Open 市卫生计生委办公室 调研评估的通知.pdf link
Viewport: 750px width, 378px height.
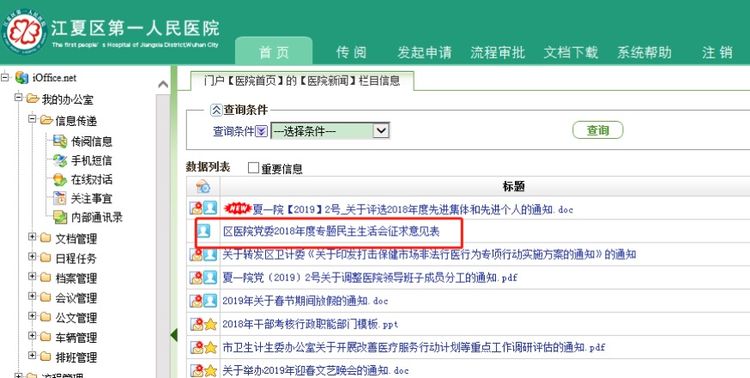click(413, 347)
